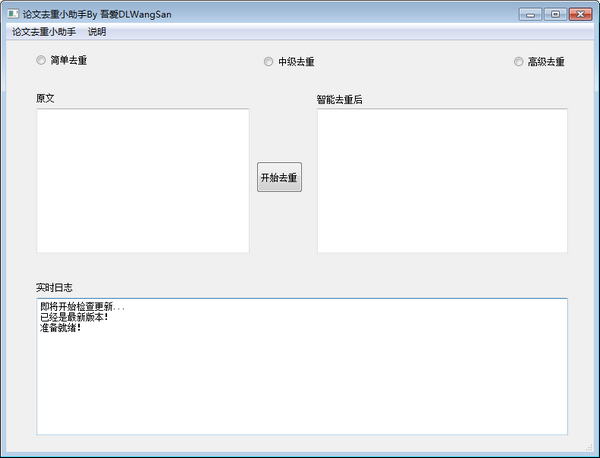Click the title bar text 论文去重小助手By
The height and width of the screenshot is (458, 600).
coord(60,15)
